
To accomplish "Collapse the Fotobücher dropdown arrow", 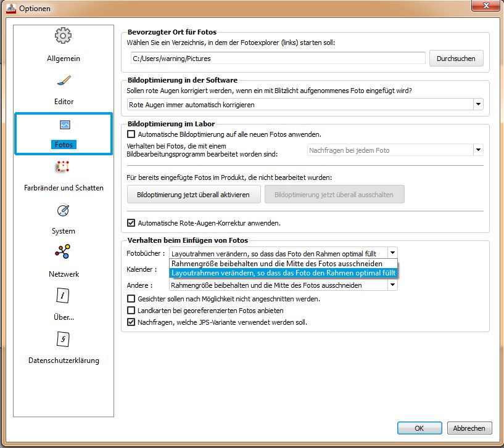I will pyautogui.click(x=392, y=253).
